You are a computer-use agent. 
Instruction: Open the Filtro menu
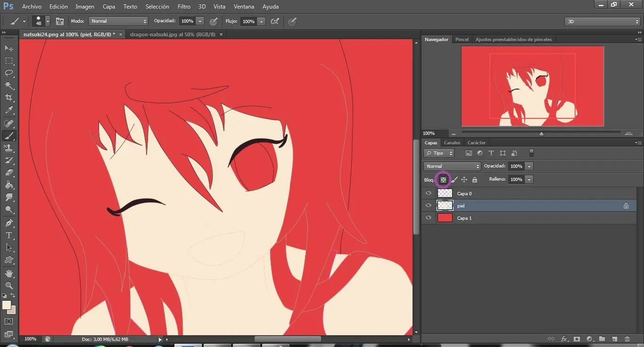(x=184, y=7)
